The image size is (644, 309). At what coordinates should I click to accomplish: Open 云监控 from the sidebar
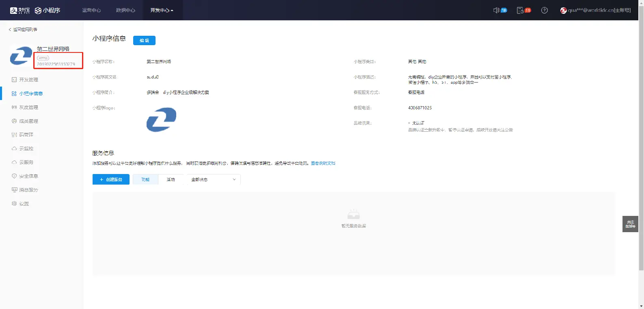(26, 148)
